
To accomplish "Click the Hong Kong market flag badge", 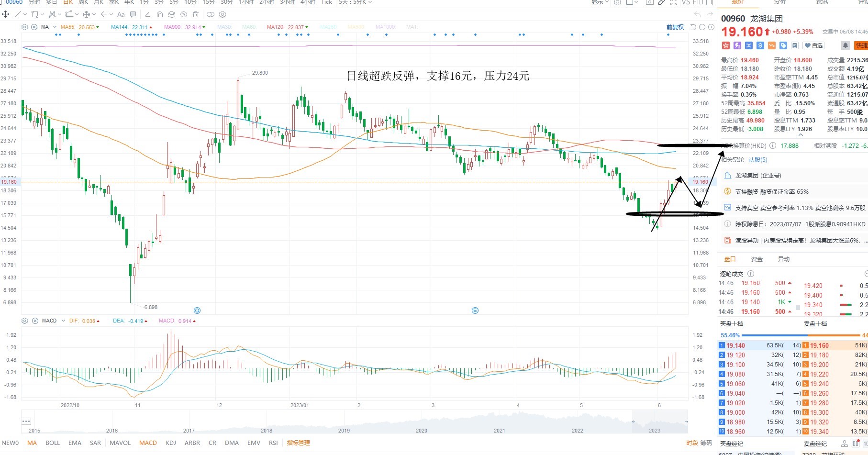I will click(x=726, y=45).
